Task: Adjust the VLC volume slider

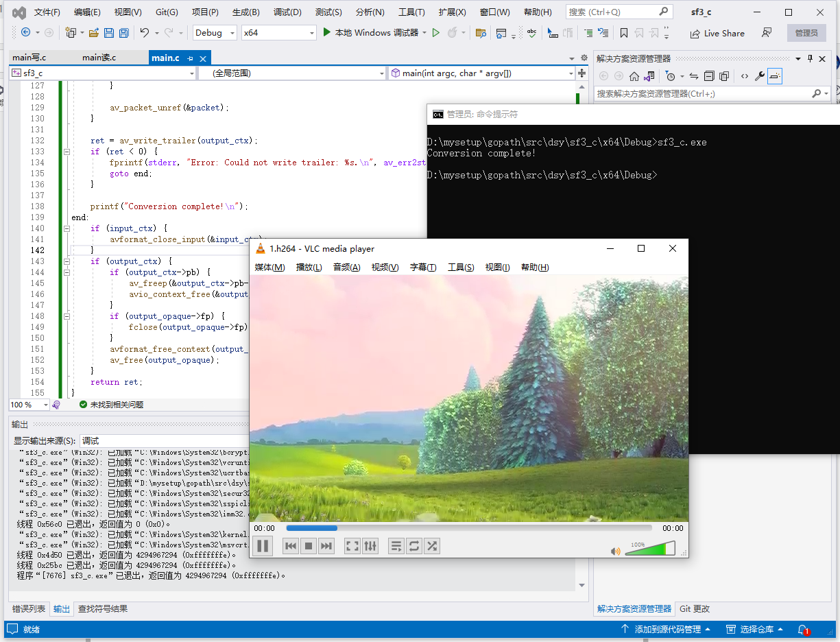Action: coord(649,549)
